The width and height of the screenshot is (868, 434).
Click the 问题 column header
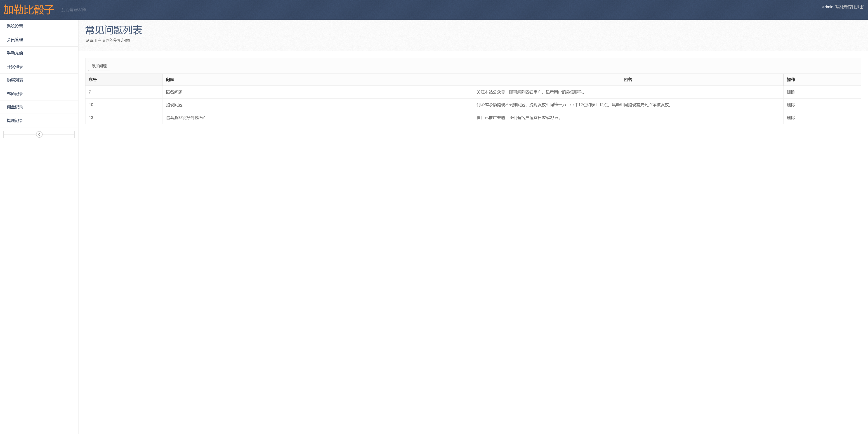point(170,80)
